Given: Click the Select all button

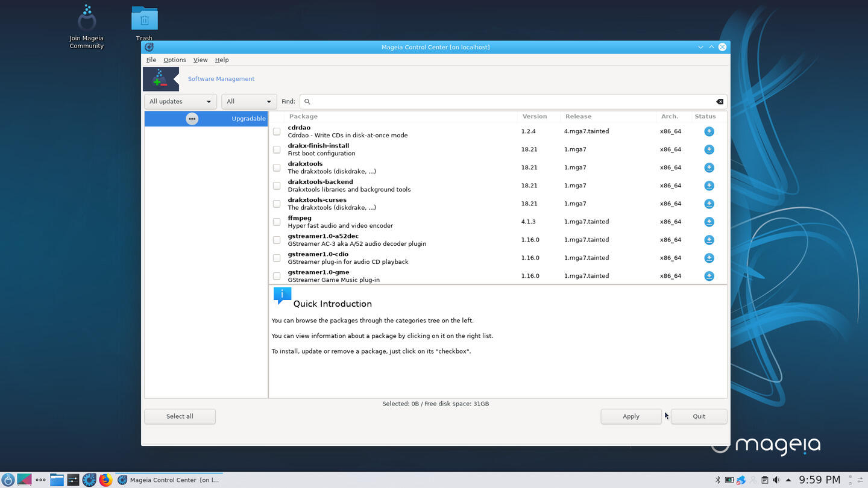Looking at the screenshot, I should (x=180, y=416).
